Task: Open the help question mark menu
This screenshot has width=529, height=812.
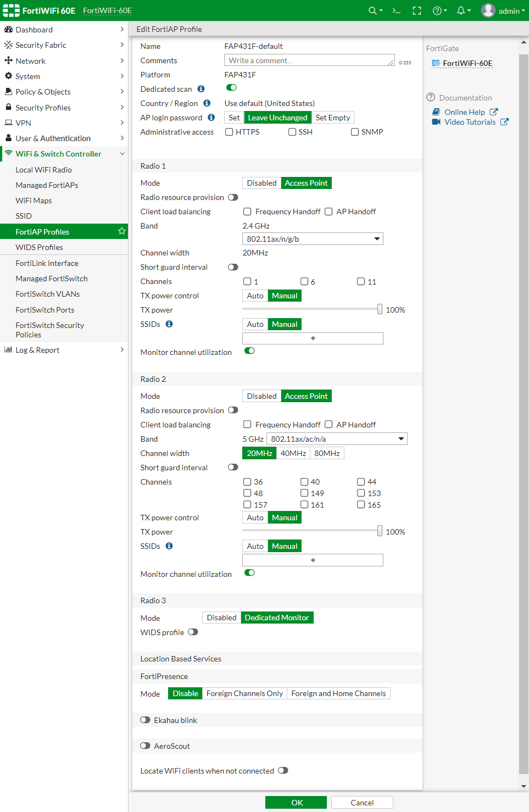Action: click(x=439, y=10)
